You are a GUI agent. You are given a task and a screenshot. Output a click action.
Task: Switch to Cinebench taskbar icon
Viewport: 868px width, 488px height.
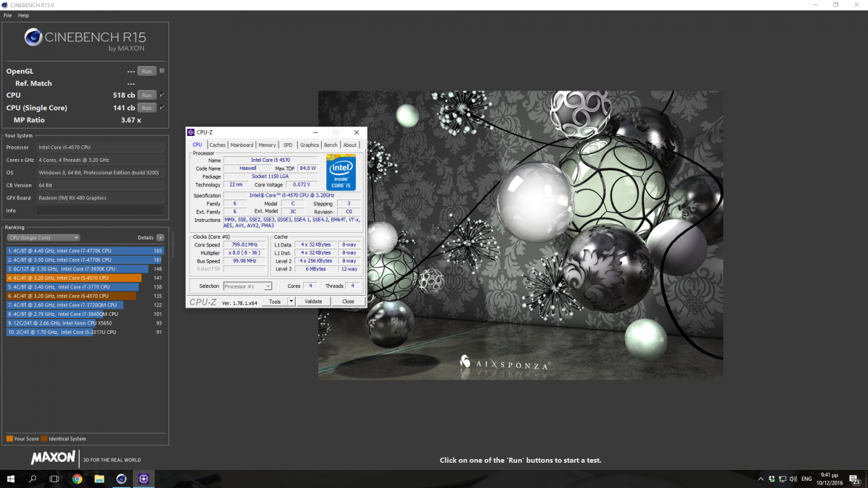(122, 479)
